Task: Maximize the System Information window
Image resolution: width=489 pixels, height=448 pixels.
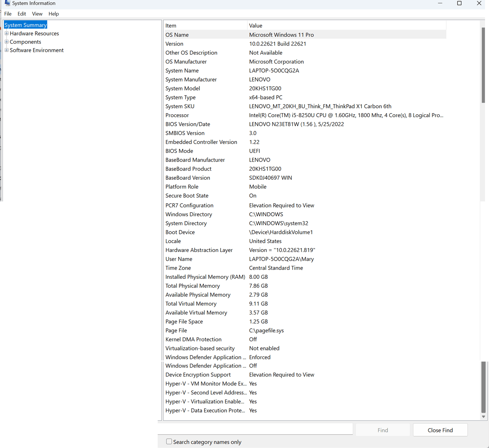Action: coord(459,3)
